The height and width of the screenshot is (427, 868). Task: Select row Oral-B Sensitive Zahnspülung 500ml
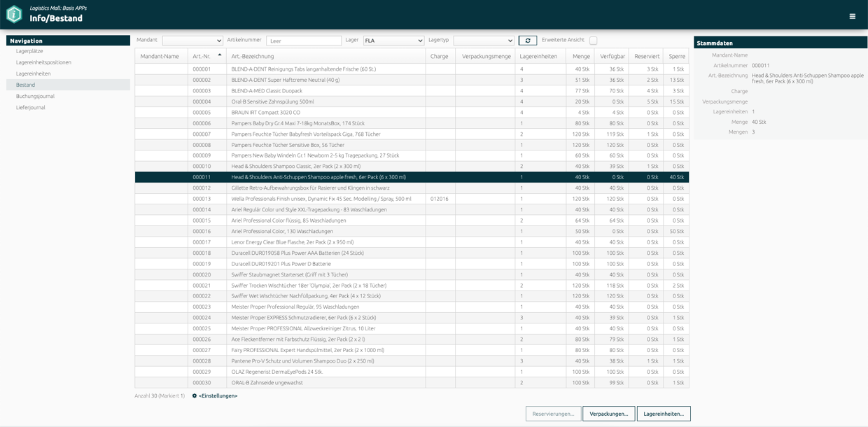412,101
